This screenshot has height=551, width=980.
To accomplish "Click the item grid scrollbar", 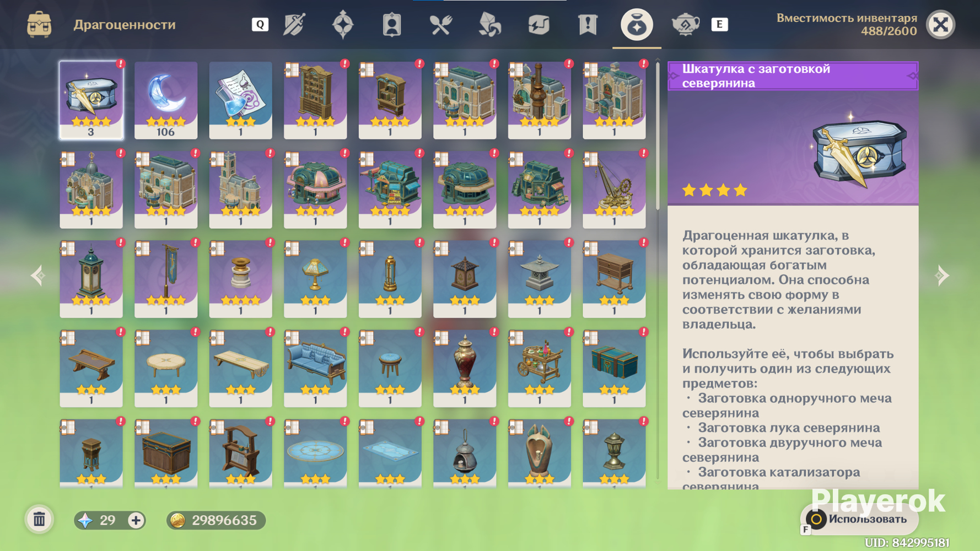I will point(658,135).
